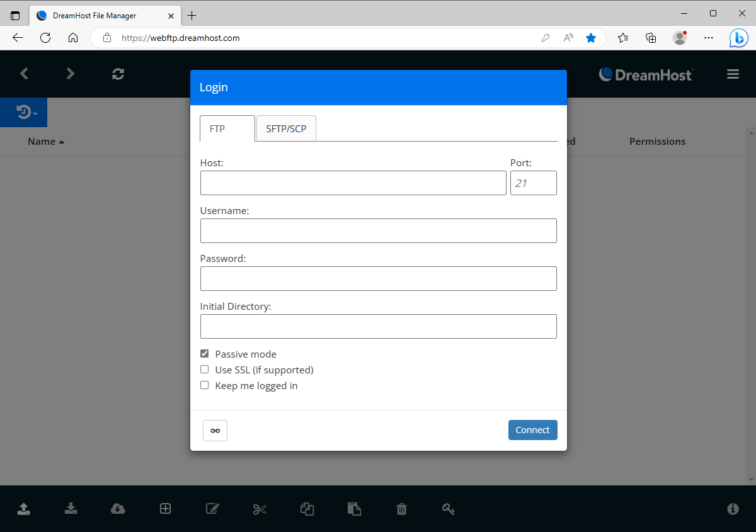Click the browser reload button

(45, 38)
